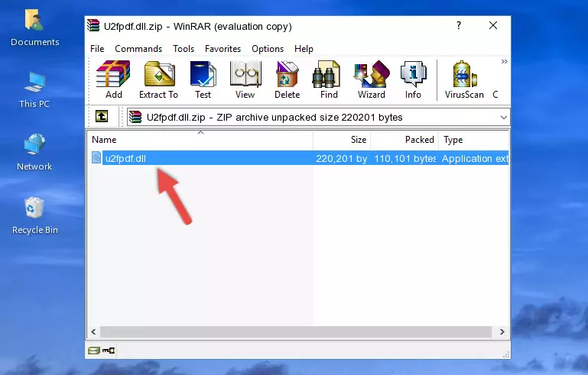
Task: Click the u2fpdf.dll file icon
Action: (x=96, y=157)
